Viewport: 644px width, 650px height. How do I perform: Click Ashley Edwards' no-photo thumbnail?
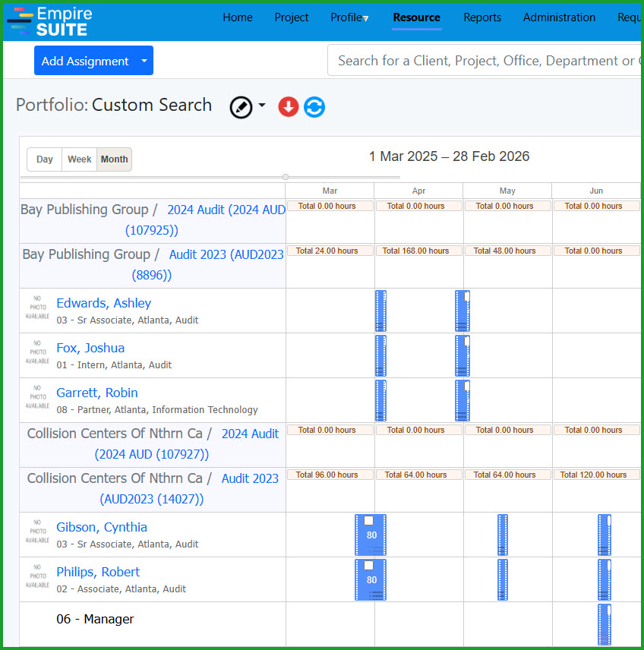tap(37, 310)
